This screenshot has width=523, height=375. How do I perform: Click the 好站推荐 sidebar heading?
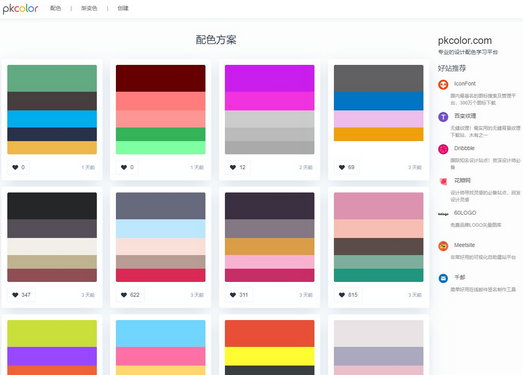click(x=452, y=68)
